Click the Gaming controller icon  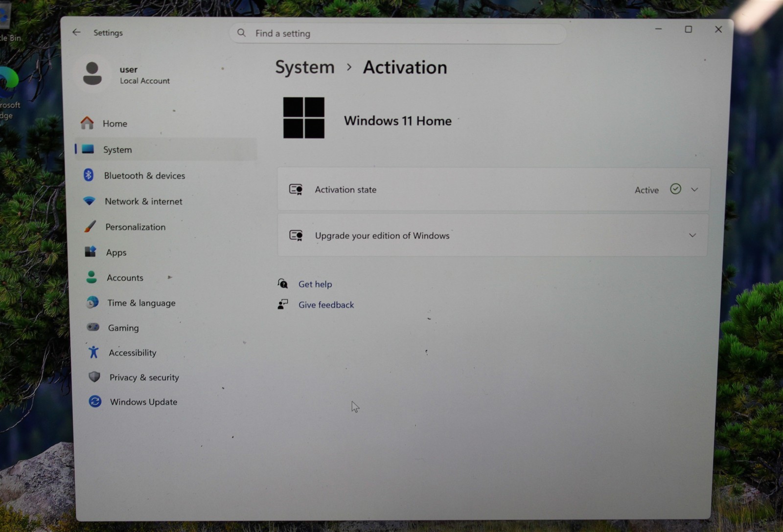[x=93, y=327]
